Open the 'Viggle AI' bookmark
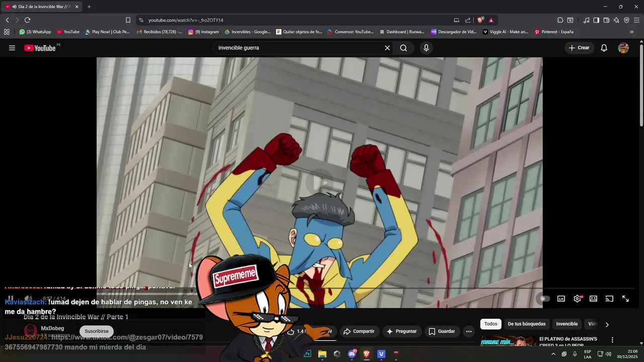Image resolution: width=644 pixels, height=362 pixels. coord(506,32)
